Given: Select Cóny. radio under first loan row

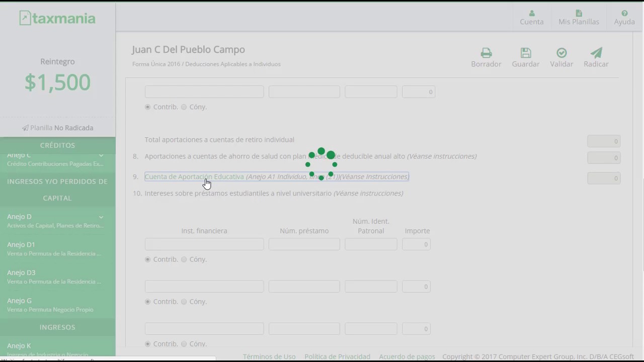Looking at the screenshot, I should 184,259.
